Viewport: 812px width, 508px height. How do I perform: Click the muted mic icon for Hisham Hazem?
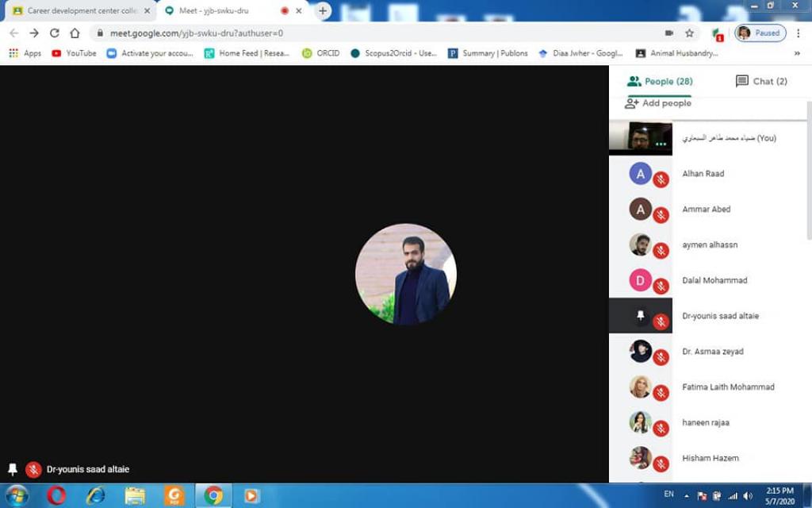(x=661, y=464)
